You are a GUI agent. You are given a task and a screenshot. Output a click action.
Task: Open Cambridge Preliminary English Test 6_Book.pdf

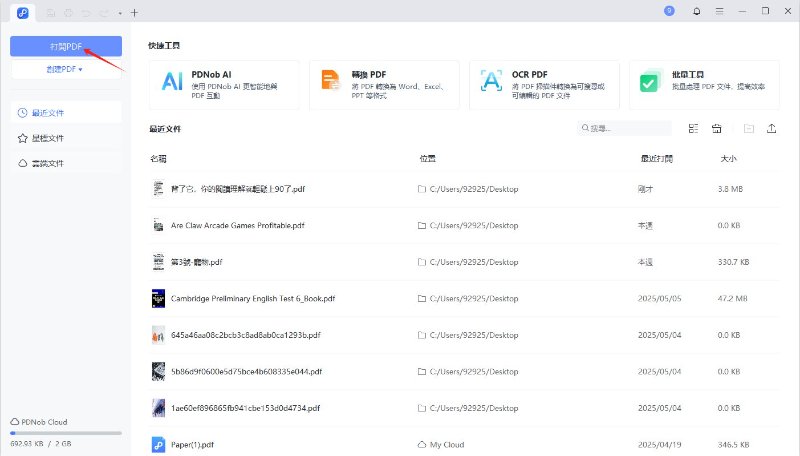(x=253, y=298)
